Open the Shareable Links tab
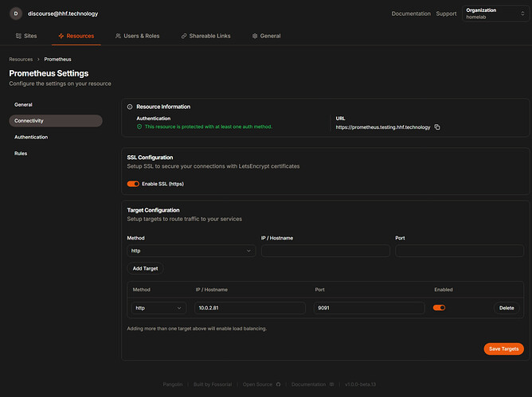This screenshot has height=397, width=532. (x=206, y=36)
